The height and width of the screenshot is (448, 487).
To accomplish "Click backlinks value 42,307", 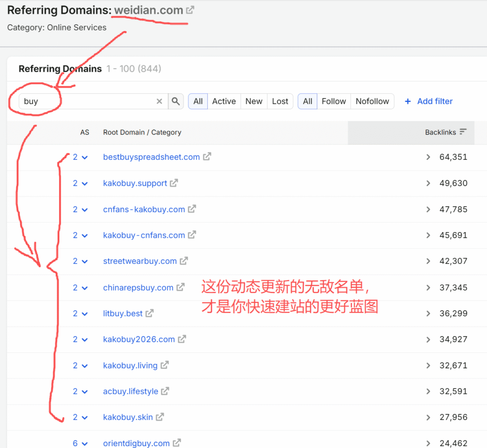I will pyautogui.click(x=453, y=261).
